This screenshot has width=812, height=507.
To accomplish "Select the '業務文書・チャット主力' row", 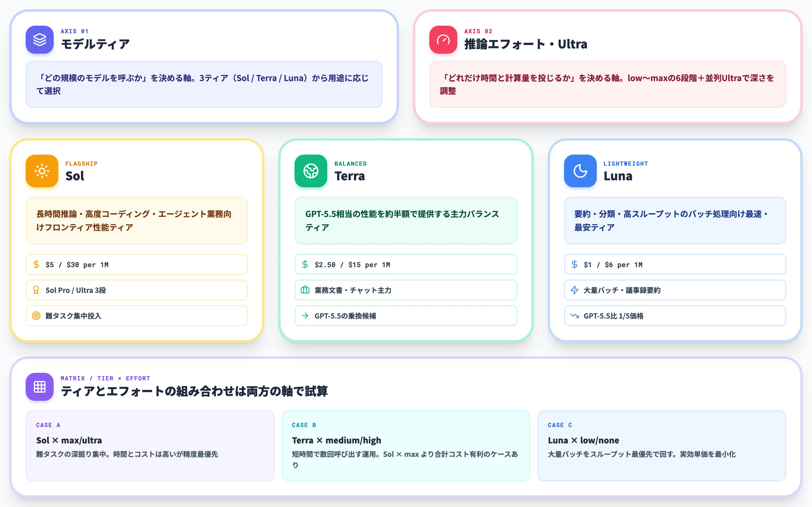I will [x=406, y=290].
